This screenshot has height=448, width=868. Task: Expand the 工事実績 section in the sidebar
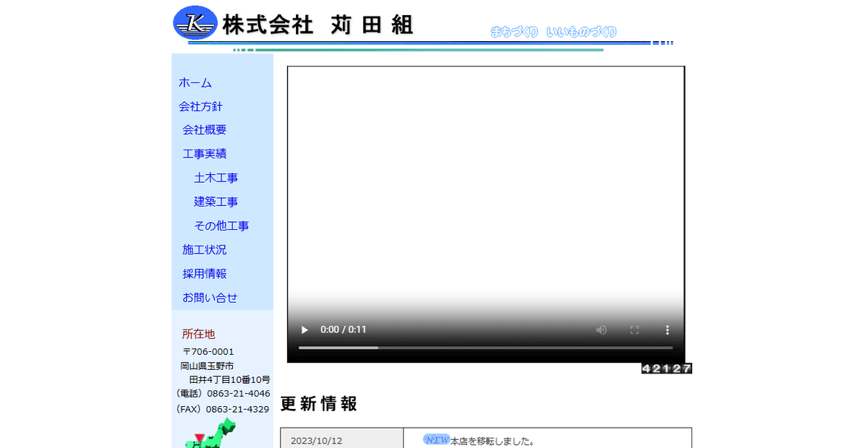(x=205, y=153)
